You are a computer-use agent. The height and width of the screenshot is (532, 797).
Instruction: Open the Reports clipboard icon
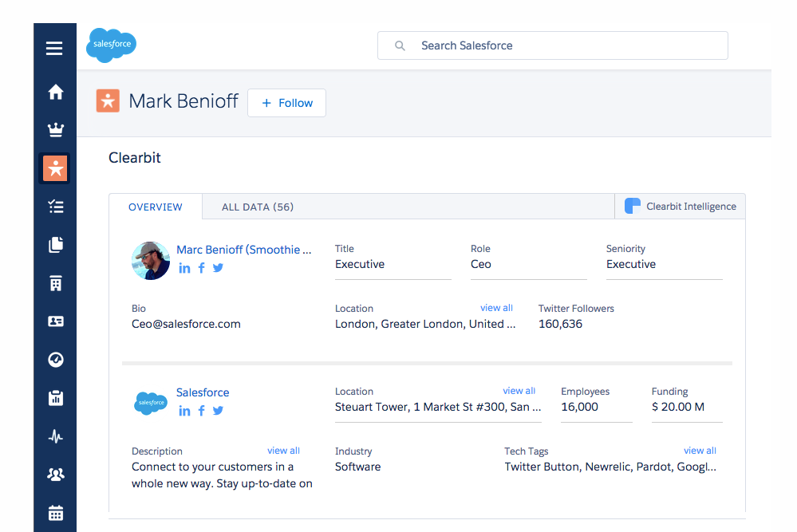coord(55,398)
